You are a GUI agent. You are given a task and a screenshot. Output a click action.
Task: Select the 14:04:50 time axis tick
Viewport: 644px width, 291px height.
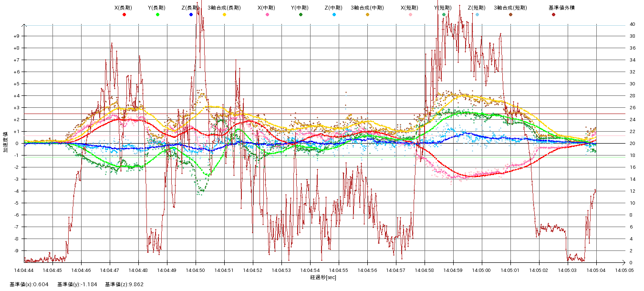[x=196, y=270]
